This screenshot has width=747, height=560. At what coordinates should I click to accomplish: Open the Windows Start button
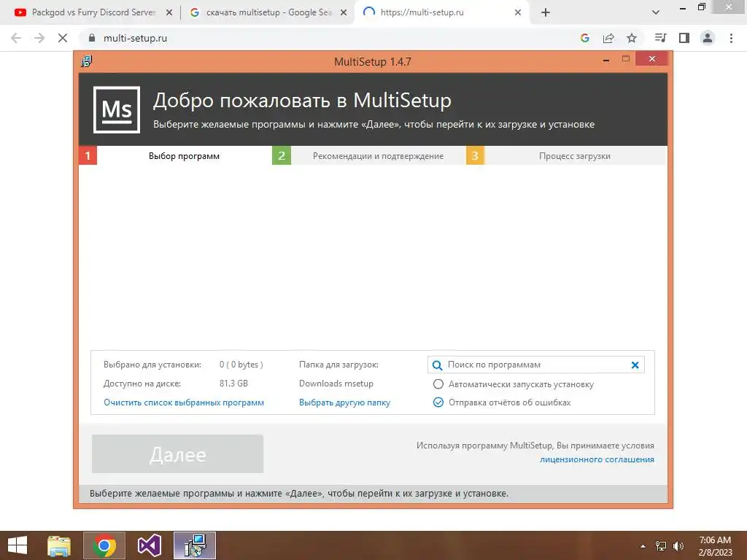point(18,545)
